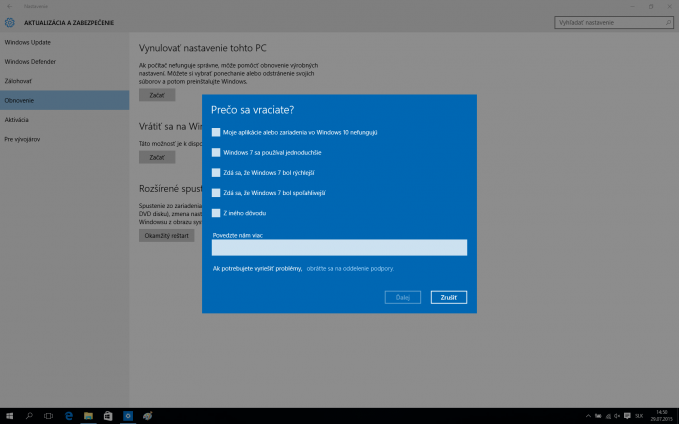Open Task View on the taskbar

[48, 416]
